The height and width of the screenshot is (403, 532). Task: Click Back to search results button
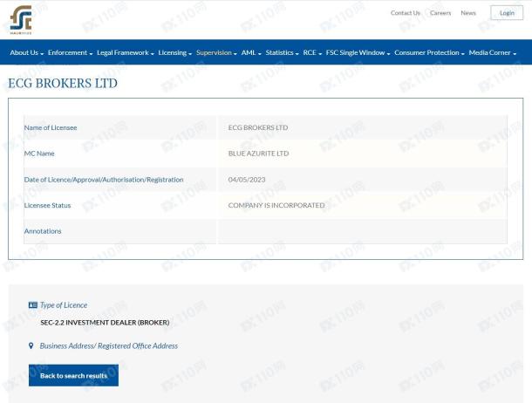(73, 375)
